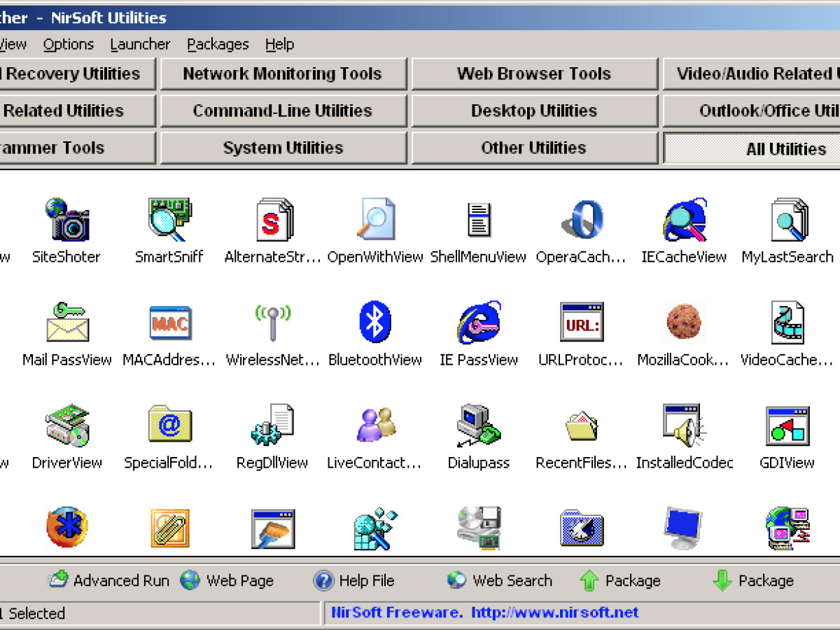Open the Launcher menu

pyautogui.click(x=140, y=44)
